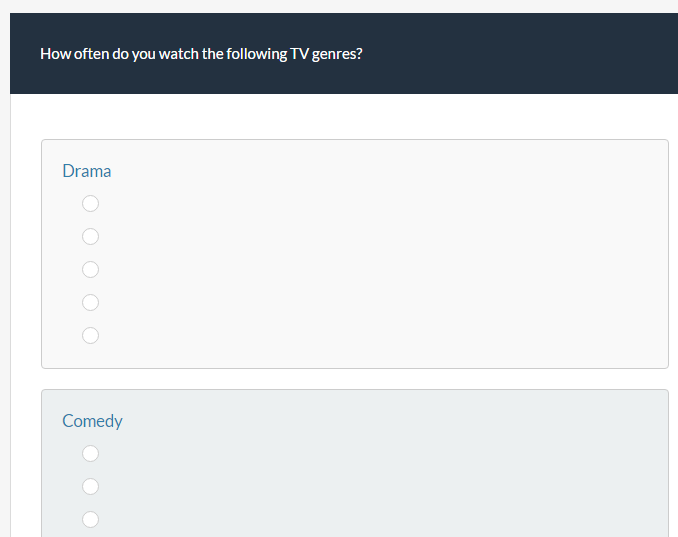Click the Drama genre label
Image resolution: width=678 pixels, height=537 pixels.
click(x=87, y=171)
